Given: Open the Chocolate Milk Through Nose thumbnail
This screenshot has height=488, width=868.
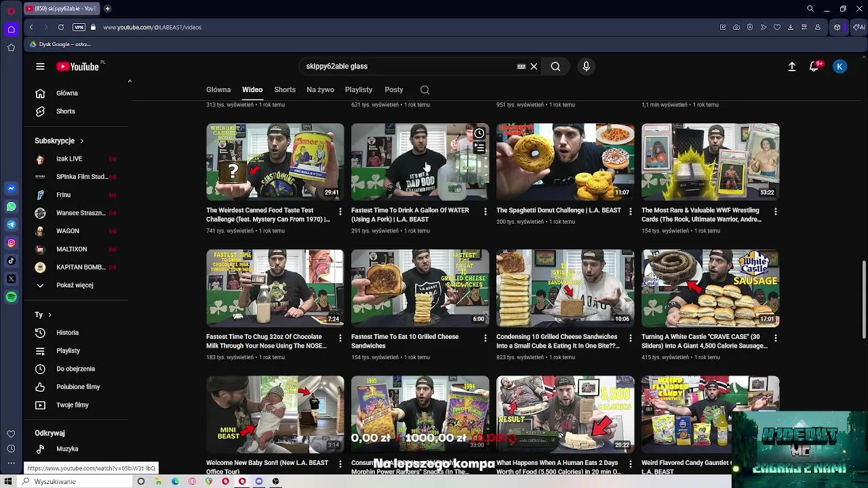Looking at the screenshot, I should click(275, 288).
